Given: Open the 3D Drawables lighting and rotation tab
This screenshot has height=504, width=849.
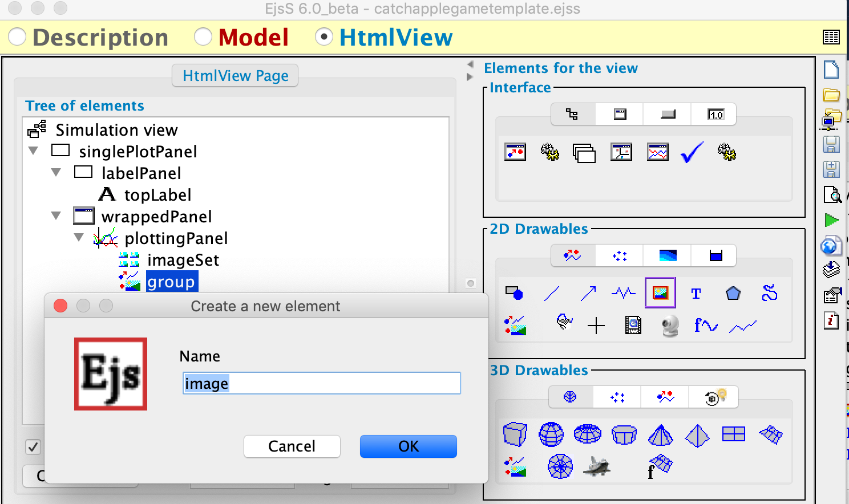Looking at the screenshot, I should tap(714, 397).
